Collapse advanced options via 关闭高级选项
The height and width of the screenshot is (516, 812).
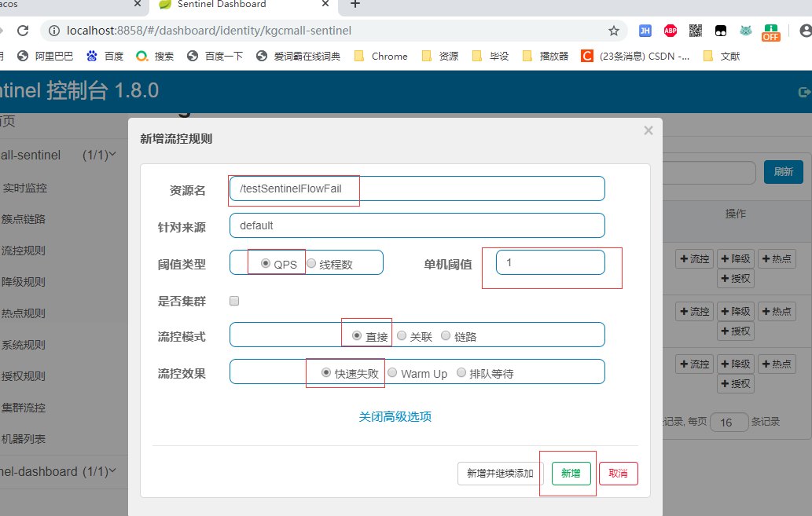(395, 416)
